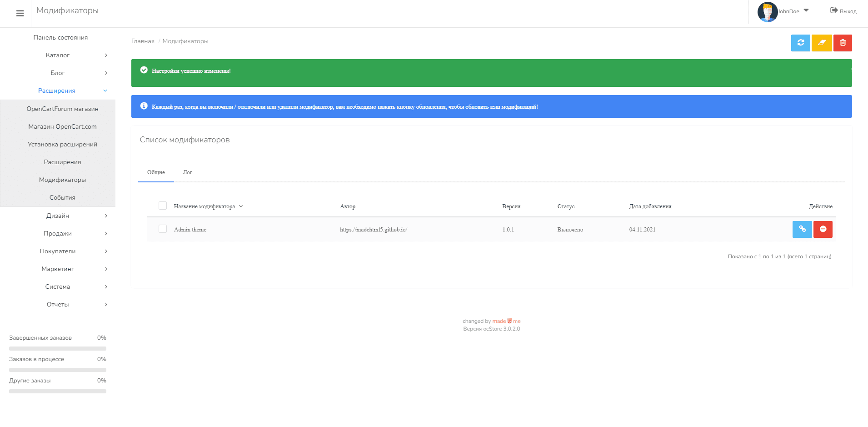The image size is (868, 427).
Task: Click the 04.11.2021 date cell
Action: tap(642, 230)
